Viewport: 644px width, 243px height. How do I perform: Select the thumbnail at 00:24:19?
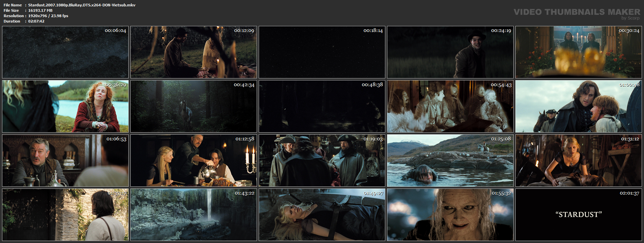(450, 52)
